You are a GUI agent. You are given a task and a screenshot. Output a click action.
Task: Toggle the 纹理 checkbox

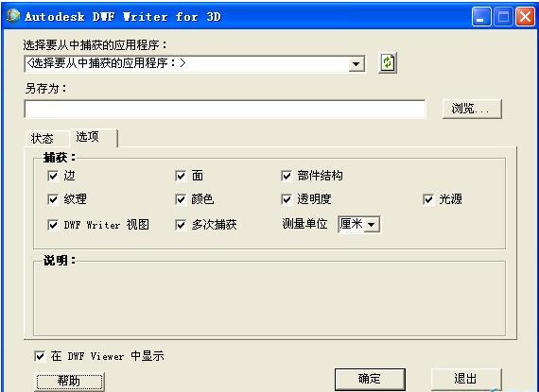pyautogui.click(x=53, y=199)
